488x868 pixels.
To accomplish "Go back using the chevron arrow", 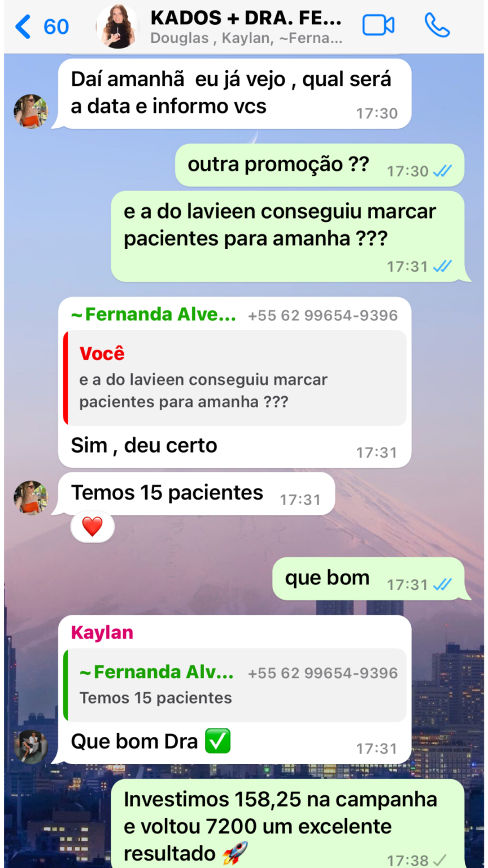I will (23, 27).
